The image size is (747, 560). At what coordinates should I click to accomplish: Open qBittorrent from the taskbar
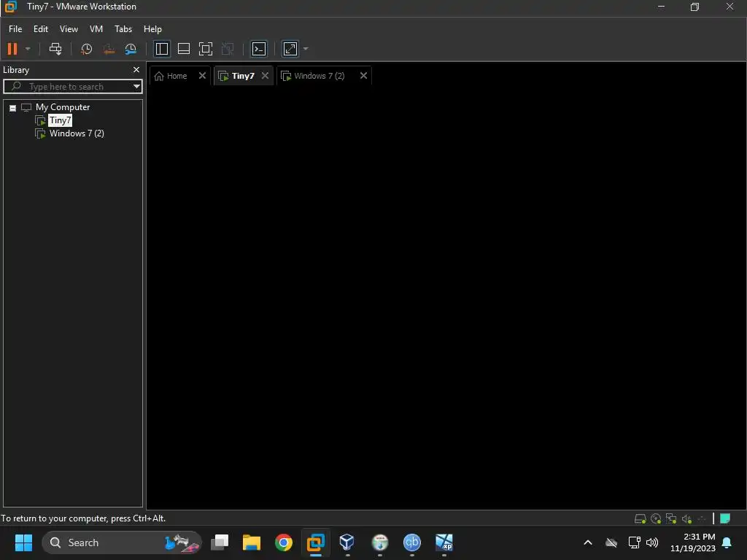(412, 542)
